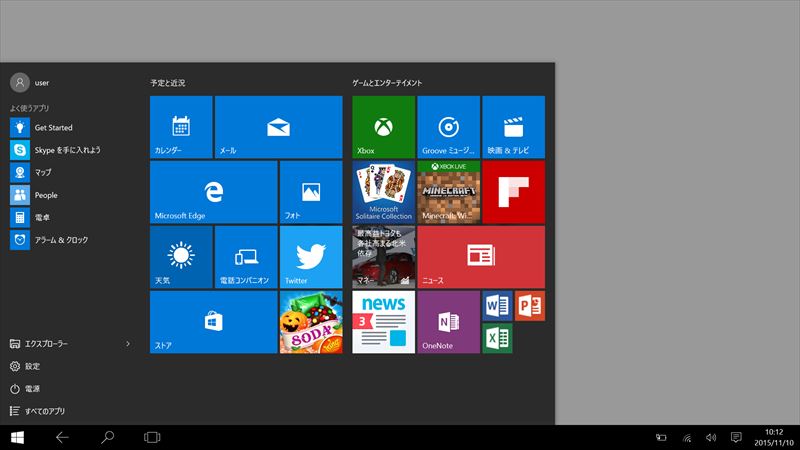
Task: Launch the Twitter tile
Action: (x=311, y=257)
